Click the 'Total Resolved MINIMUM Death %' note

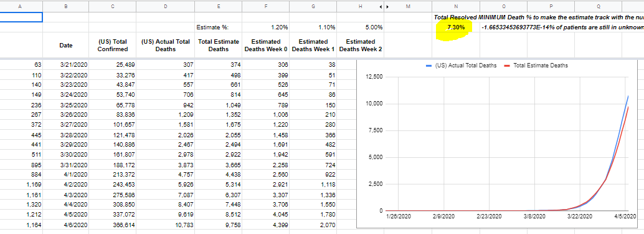click(539, 17)
